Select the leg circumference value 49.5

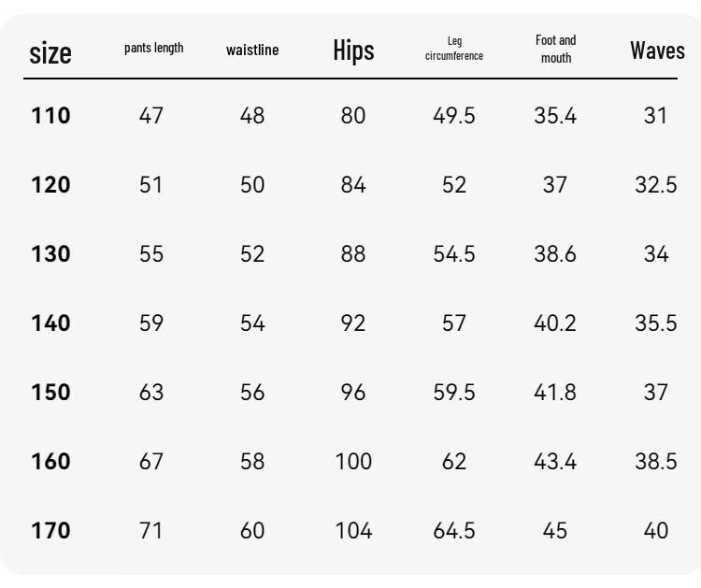click(x=454, y=115)
